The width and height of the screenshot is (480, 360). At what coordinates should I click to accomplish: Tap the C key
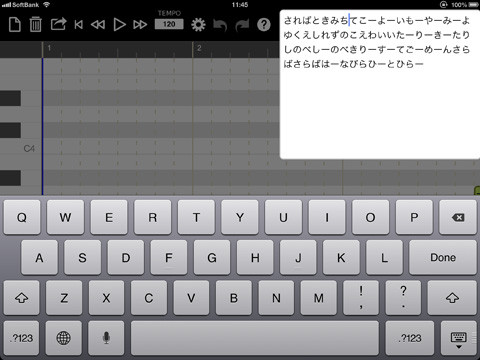coord(149,298)
